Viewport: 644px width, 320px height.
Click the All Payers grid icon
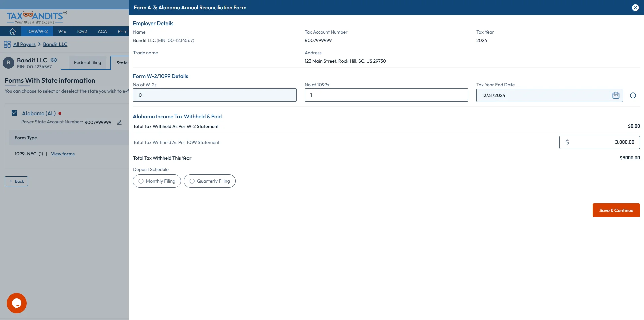click(7, 44)
